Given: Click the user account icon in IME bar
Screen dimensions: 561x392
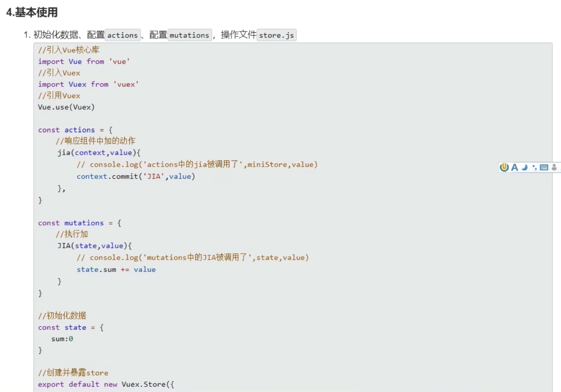Looking at the screenshot, I should click(x=554, y=167).
